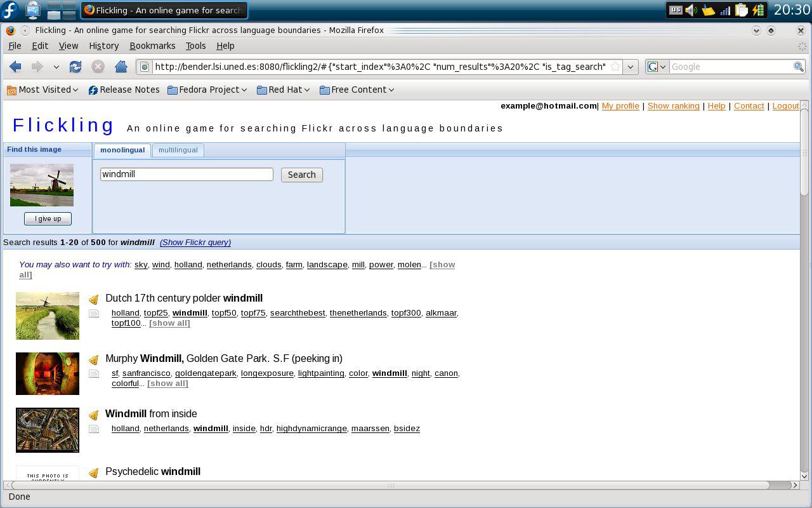Switch to the multilingual tab

[x=178, y=150]
